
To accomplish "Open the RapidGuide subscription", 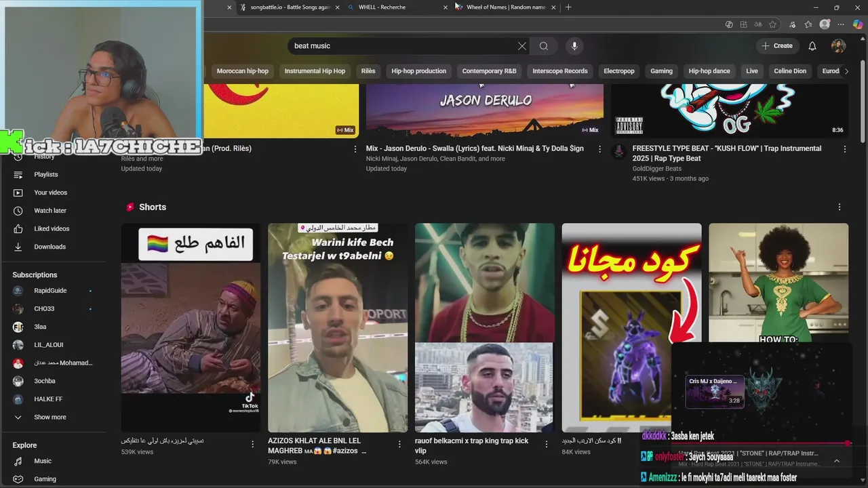I will (x=50, y=291).
